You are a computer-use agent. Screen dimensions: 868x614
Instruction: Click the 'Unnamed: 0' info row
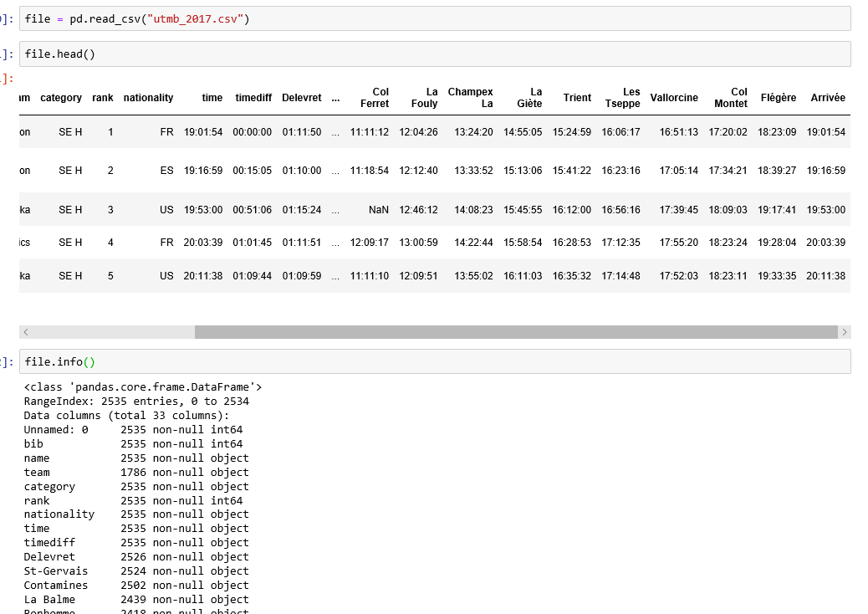(x=133, y=430)
